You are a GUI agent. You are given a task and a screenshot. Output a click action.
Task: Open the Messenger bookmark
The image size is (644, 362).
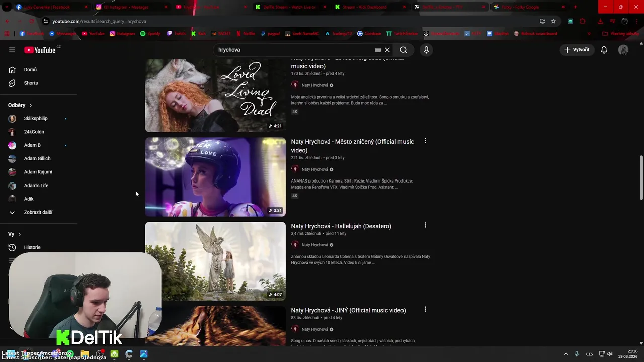pyautogui.click(x=63, y=34)
